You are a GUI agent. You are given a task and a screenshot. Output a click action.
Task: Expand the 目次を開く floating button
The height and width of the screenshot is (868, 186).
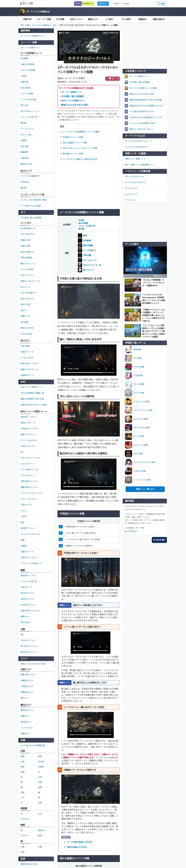159,540
